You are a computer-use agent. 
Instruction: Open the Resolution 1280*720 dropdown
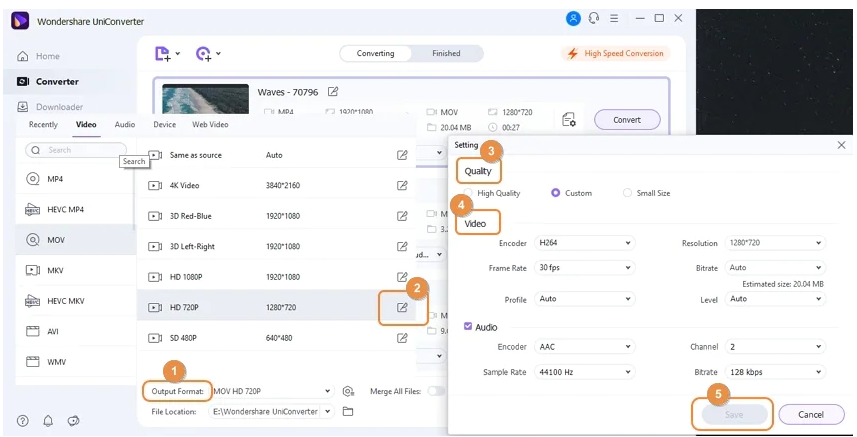(776, 243)
